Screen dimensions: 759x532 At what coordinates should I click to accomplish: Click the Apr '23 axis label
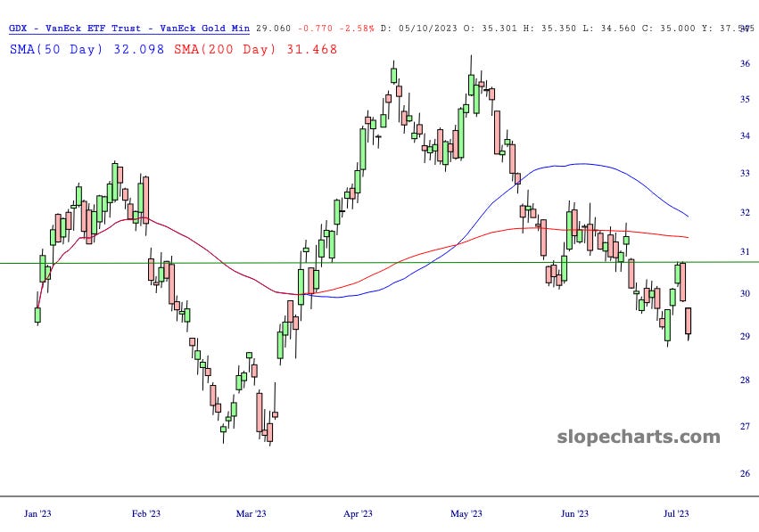358,513
